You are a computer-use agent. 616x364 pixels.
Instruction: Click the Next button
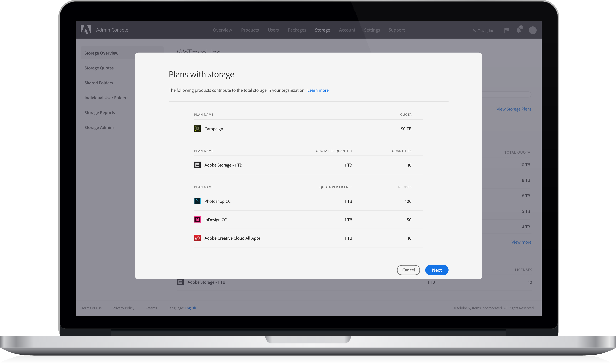click(x=437, y=270)
